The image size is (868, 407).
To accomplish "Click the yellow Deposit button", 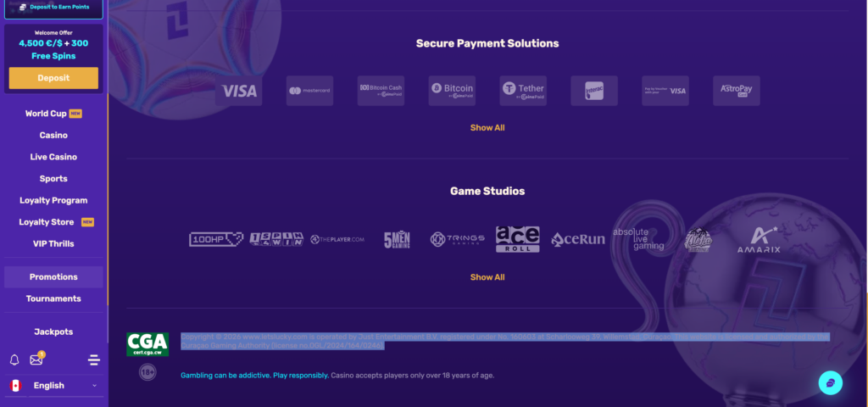I will pos(53,78).
